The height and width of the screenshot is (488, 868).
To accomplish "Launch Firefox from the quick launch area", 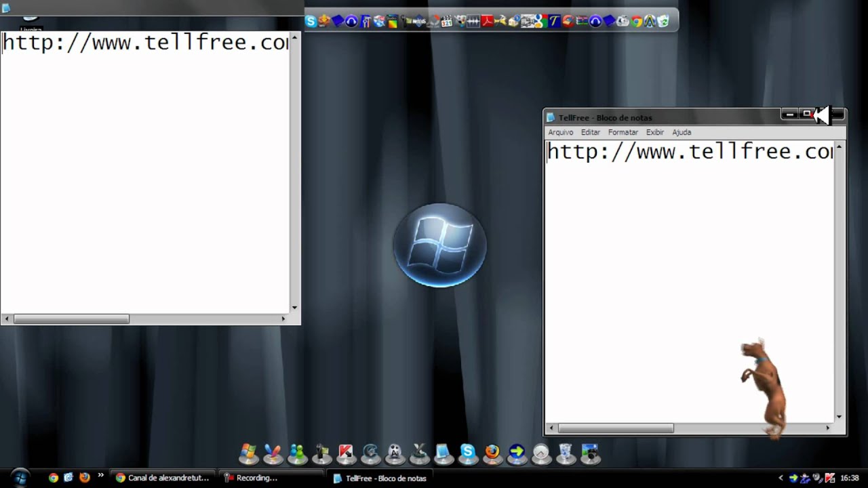I will [x=84, y=478].
